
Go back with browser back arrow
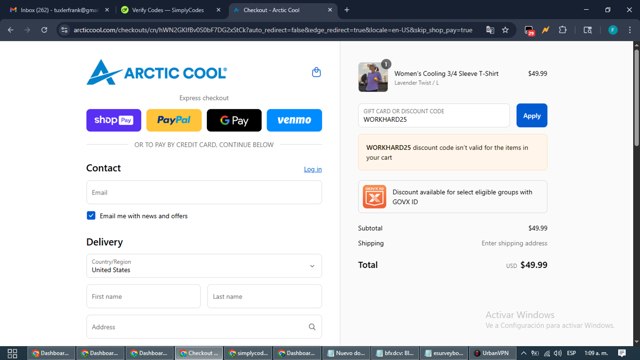point(11,30)
